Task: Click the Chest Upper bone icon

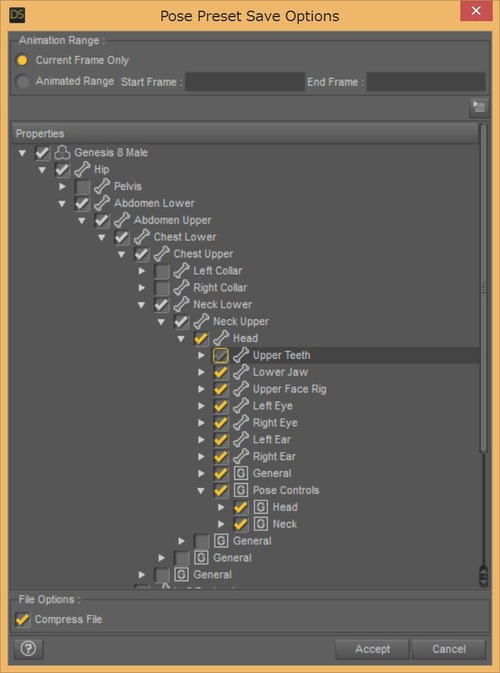Action: [161, 254]
